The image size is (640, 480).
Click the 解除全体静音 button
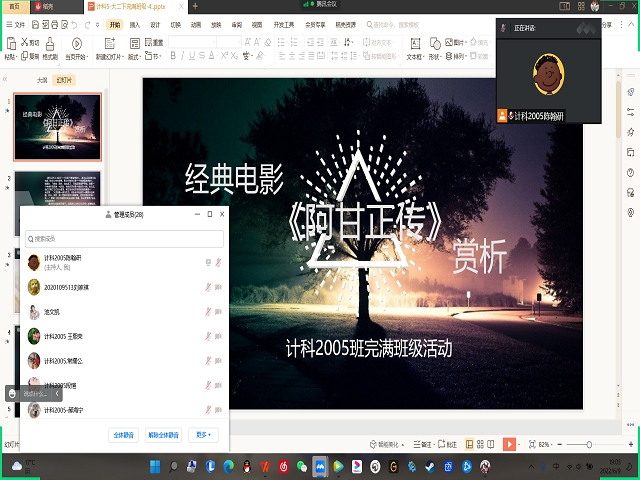[x=163, y=435]
